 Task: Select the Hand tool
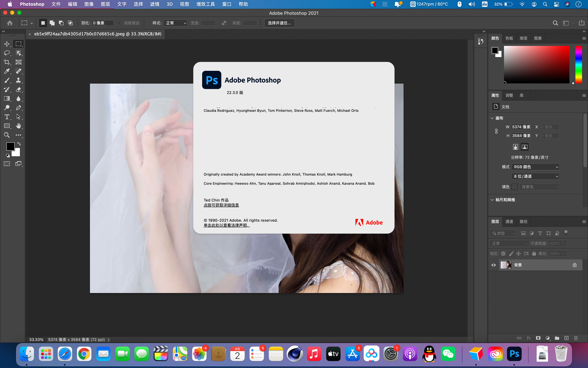18,126
